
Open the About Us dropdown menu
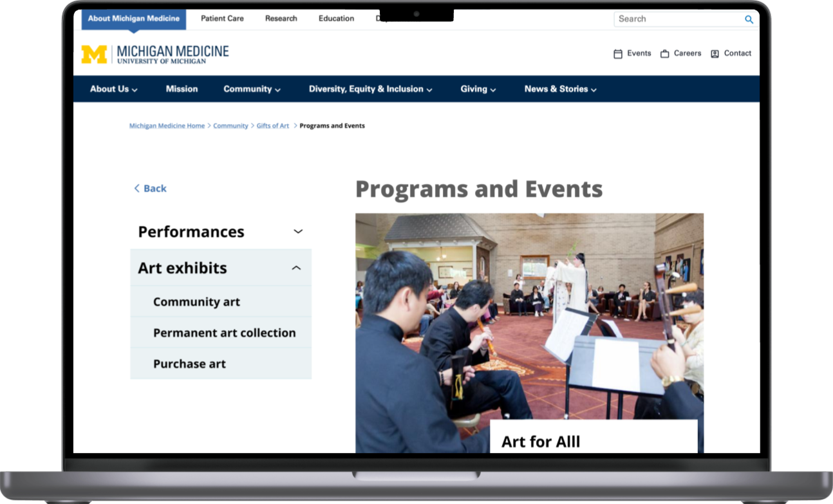[x=113, y=89]
